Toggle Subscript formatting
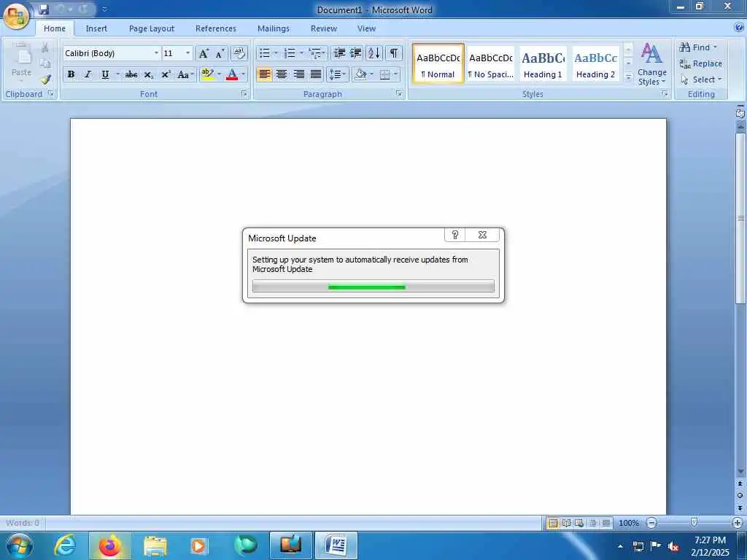Image resolution: width=747 pixels, height=560 pixels. click(148, 74)
